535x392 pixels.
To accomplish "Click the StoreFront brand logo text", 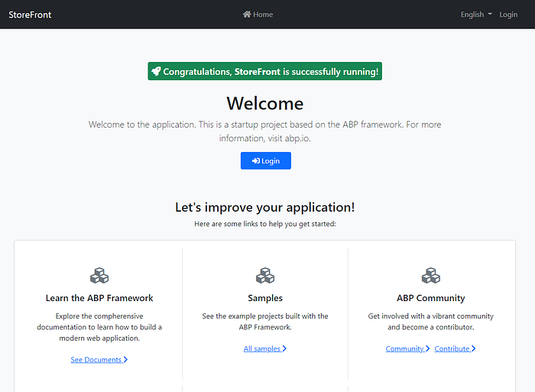I will (30, 15).
